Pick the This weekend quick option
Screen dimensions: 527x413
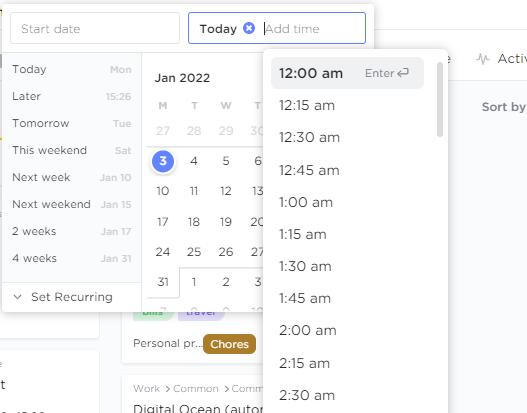point(72,150)
